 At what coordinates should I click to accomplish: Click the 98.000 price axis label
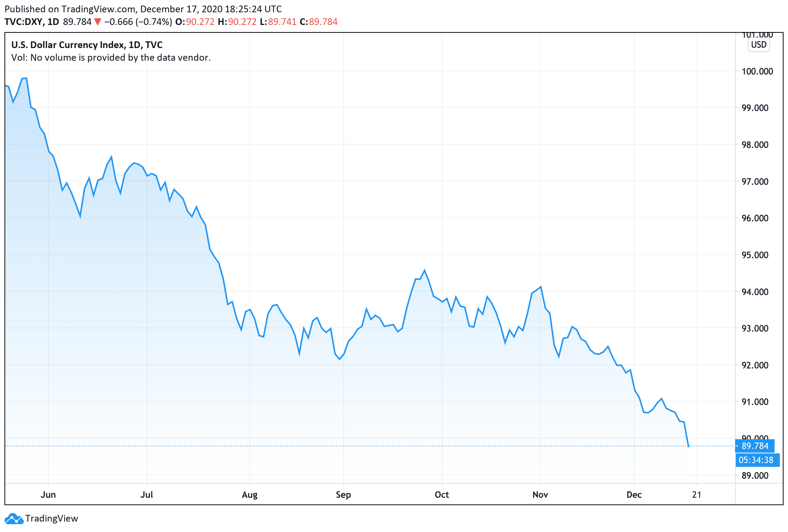pyautogui.click(x=755, y=145)
